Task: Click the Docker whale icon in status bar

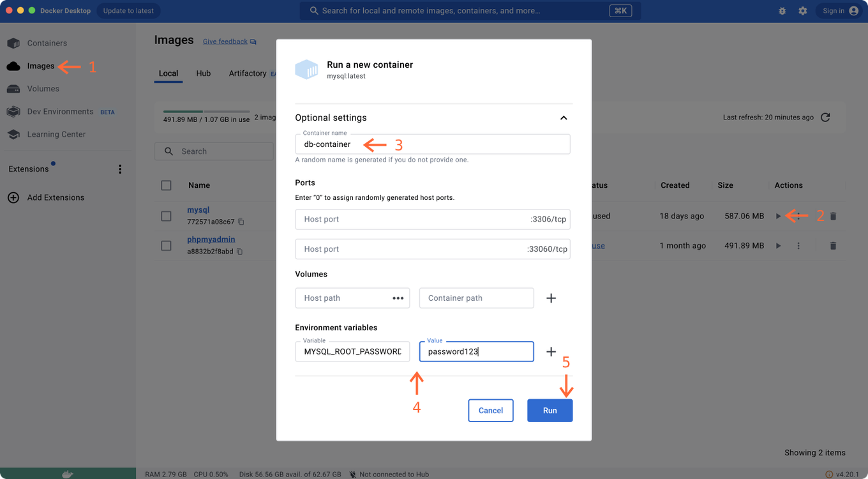Action: (67, 474)
